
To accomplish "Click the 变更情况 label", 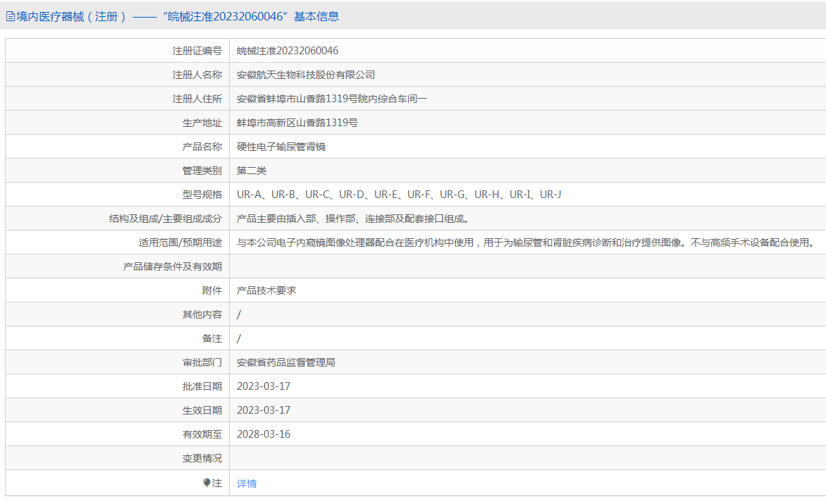I will tap(202, 458).
